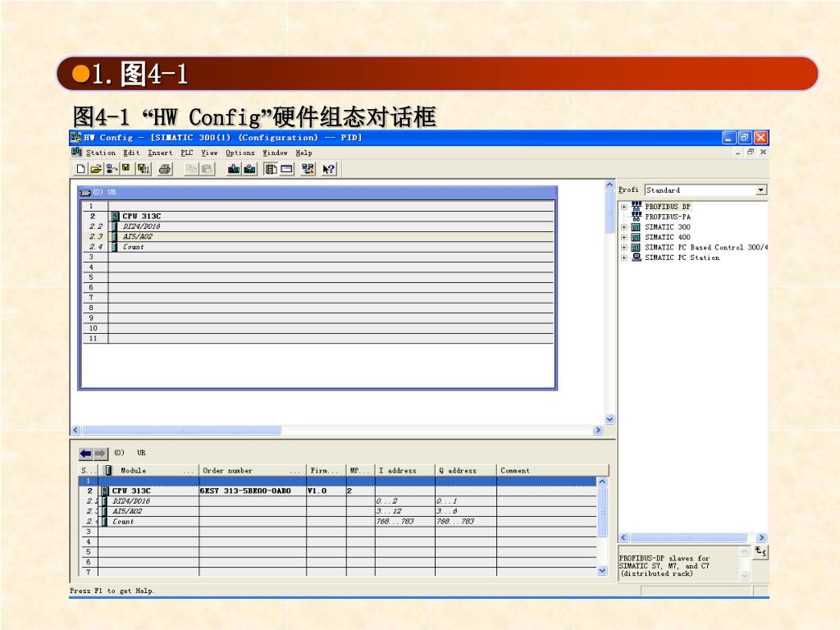Open the Station menu
The height and width of the screenshot is (630, 840).
click(x=101, y=153)
